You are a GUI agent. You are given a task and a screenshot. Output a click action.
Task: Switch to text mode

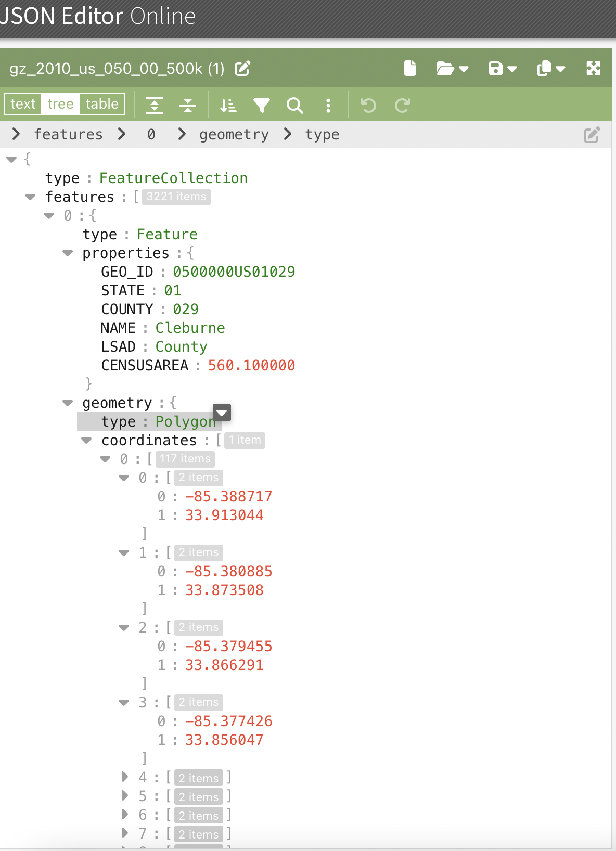[x=23, y=104]
